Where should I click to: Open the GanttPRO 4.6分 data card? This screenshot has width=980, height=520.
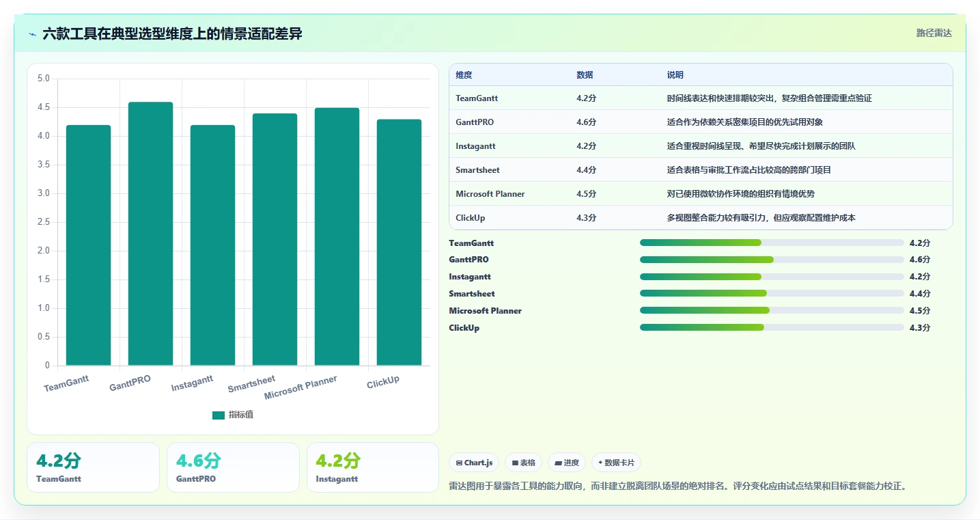[233, 467]
